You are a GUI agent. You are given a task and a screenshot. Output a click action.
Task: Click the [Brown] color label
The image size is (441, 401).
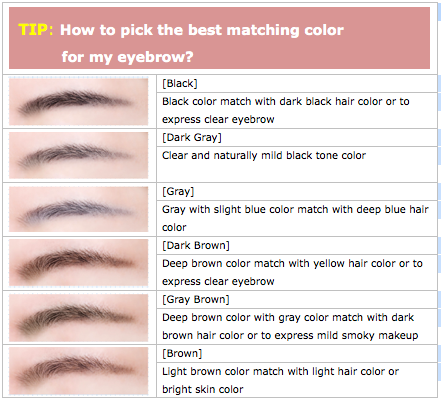(182, 353)
